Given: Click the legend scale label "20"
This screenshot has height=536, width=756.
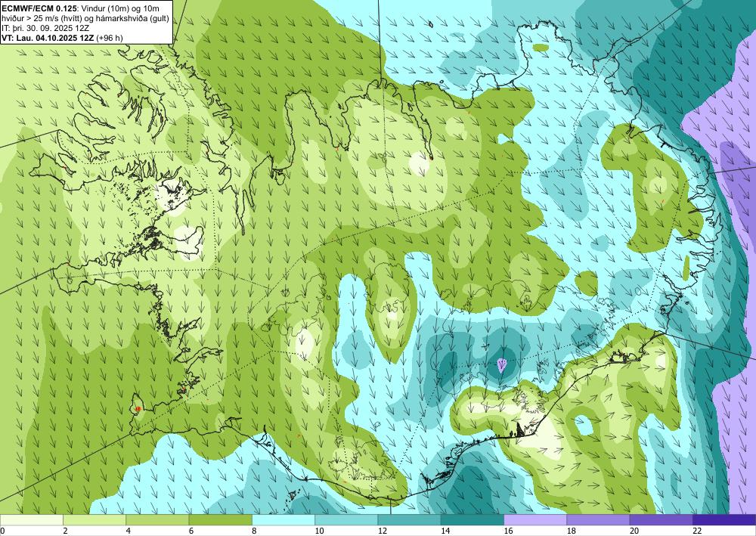Looking at the screenshot, I should [x=634, y=531].
